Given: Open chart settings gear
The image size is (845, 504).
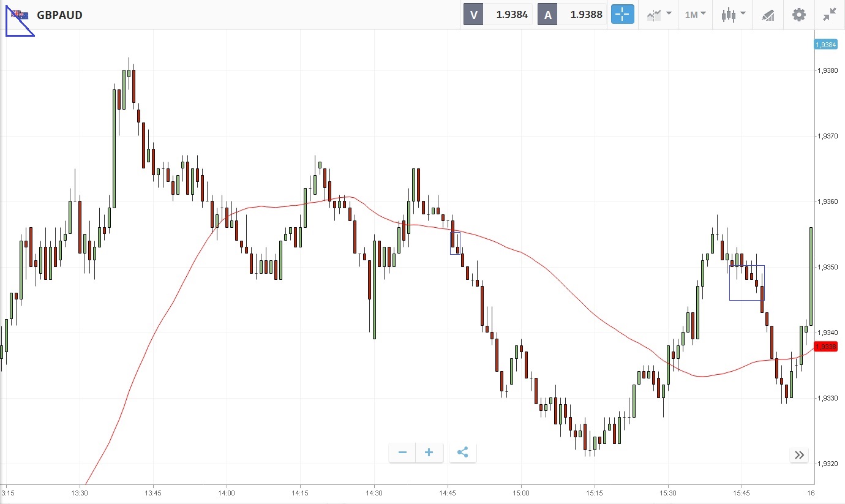Looking at the screenshot, I should pyautogui.click(x=799, y=15).
